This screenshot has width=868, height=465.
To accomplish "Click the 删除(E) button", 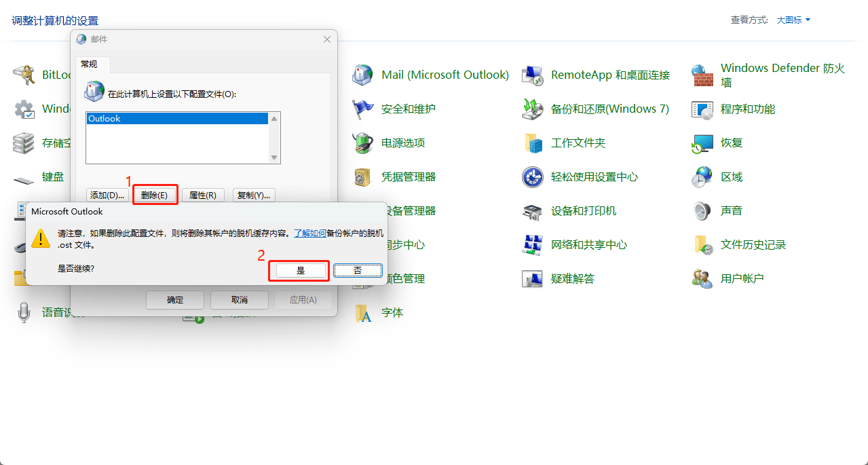I will pos(155,196).
